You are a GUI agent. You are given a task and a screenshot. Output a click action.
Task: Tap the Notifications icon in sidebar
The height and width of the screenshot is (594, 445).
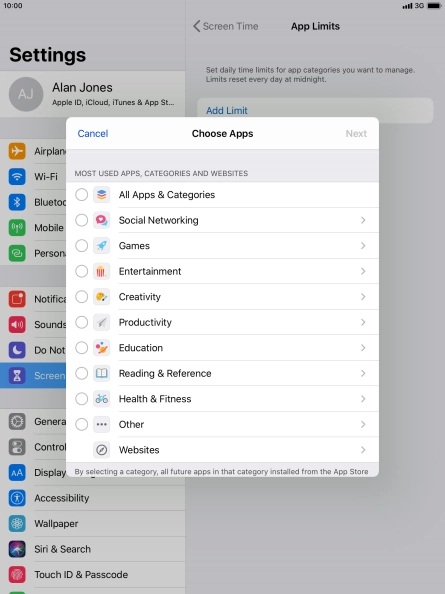(x=17, y=299)
